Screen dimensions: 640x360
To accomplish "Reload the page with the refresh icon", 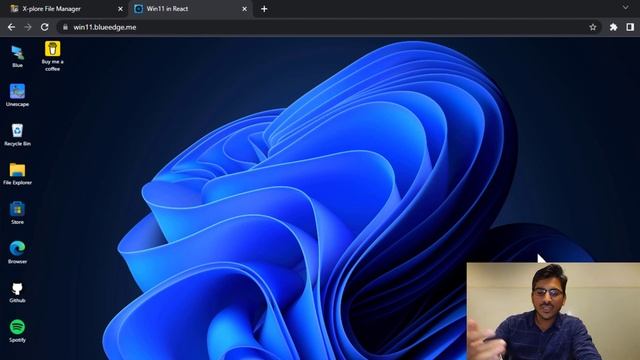I will tap(44, 27).
